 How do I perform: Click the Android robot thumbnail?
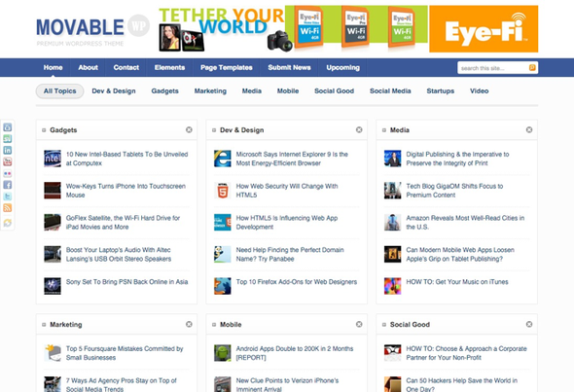223,353
